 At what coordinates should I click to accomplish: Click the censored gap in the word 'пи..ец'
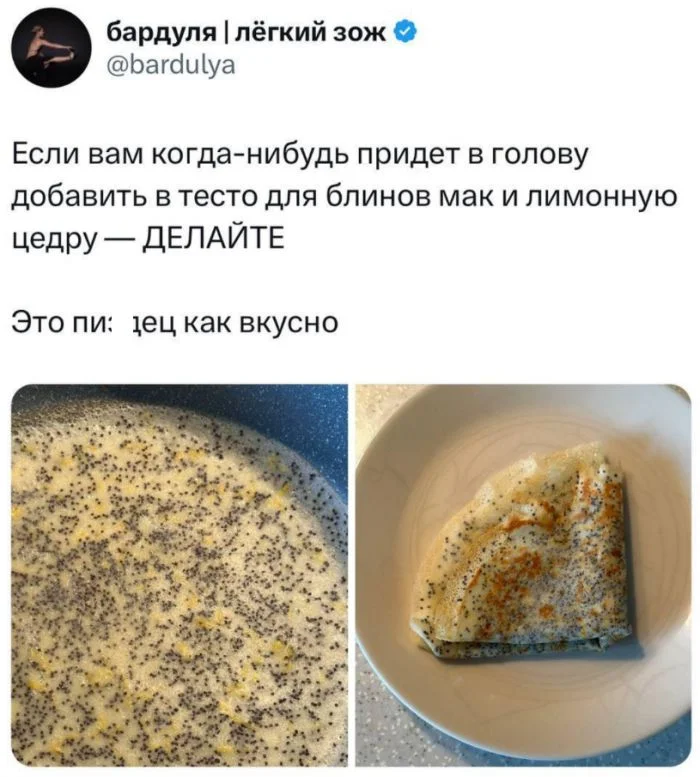pos(124,323)
